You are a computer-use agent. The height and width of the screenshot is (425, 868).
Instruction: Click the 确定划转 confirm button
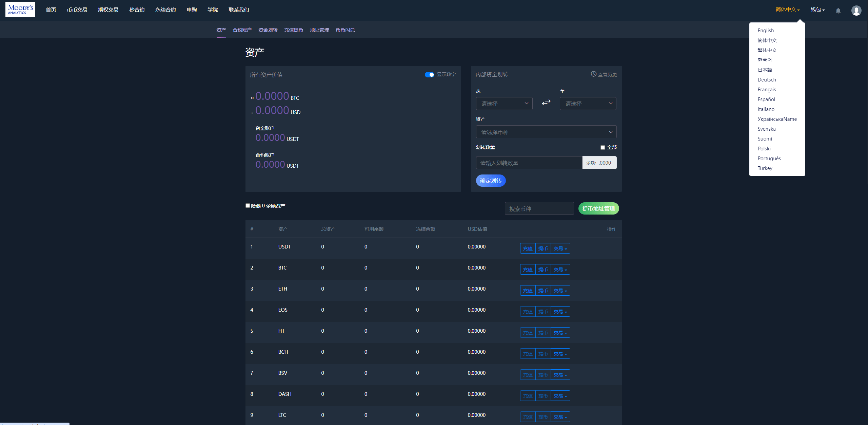pos(491,181)
